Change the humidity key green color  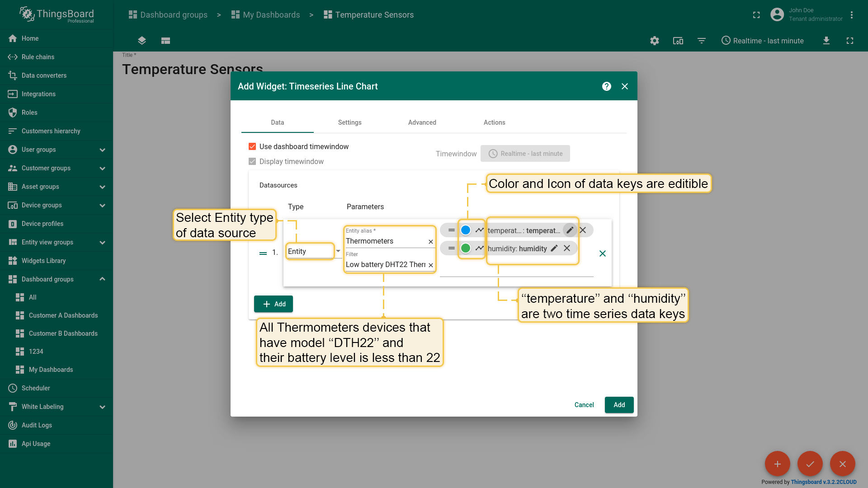[x=466, y=248]
